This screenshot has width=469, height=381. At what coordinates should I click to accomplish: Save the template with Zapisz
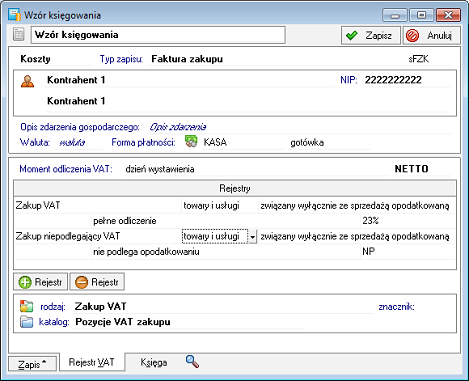coord(370,35)
